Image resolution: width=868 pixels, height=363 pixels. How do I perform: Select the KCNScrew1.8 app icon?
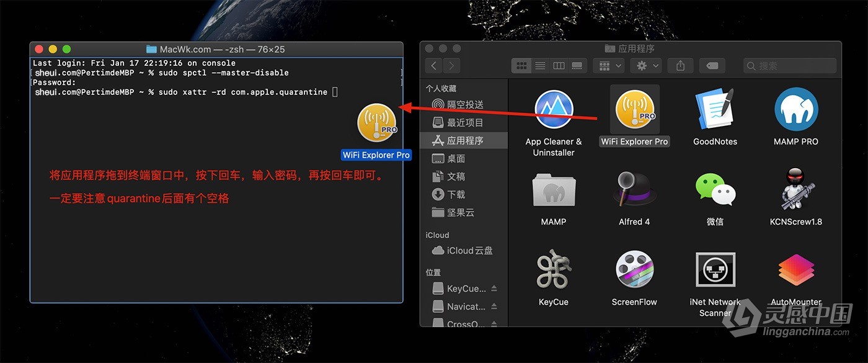click(796, 190)
